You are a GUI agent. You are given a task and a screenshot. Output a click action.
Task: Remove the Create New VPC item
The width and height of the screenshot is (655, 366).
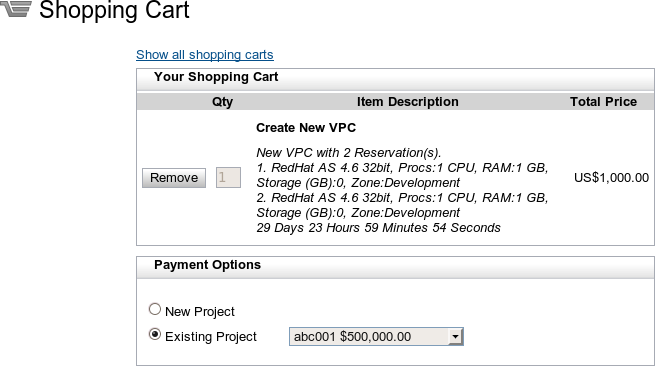pyautogui.click(x=174, y=178)
